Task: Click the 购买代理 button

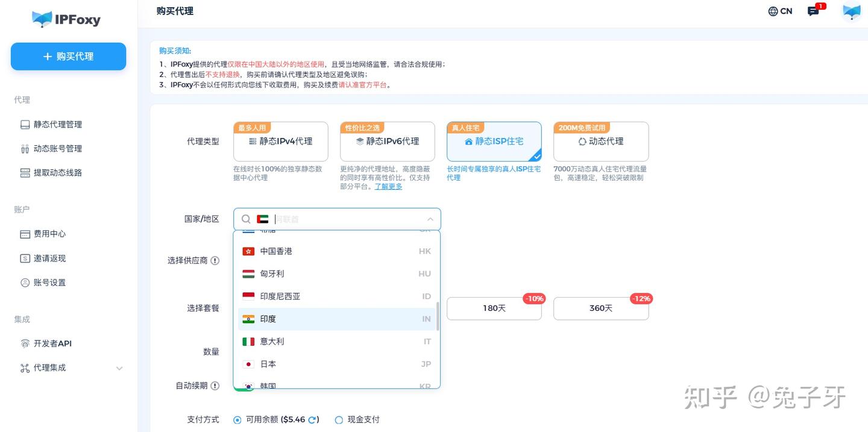Action: pyautogui.click(x=68, y=56)
